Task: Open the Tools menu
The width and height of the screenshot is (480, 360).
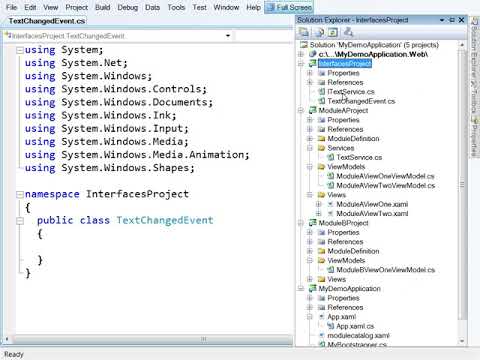Action: pos(176,7)
